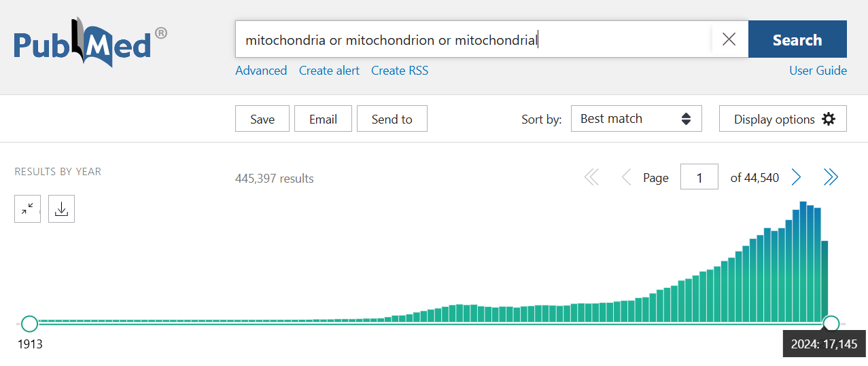Click the 1913 start year slider handle
868x366 pixels.
click(29, 323)
